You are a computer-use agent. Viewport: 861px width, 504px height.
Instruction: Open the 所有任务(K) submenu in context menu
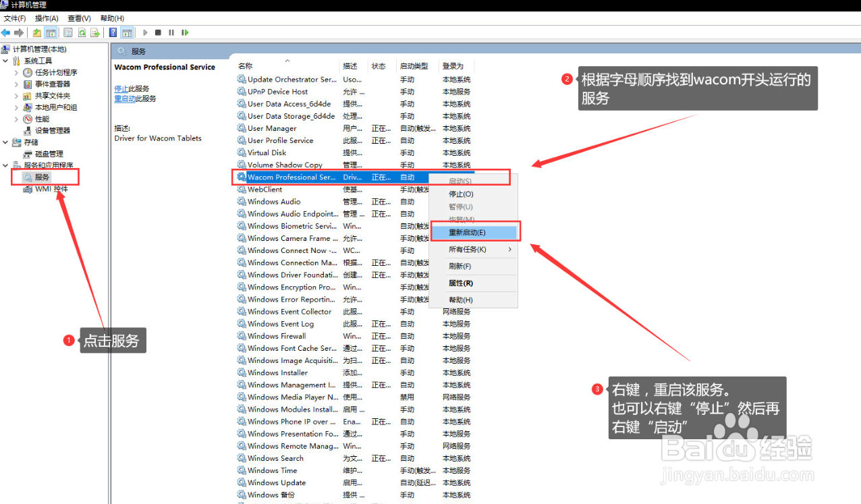(x=473, y=250)
